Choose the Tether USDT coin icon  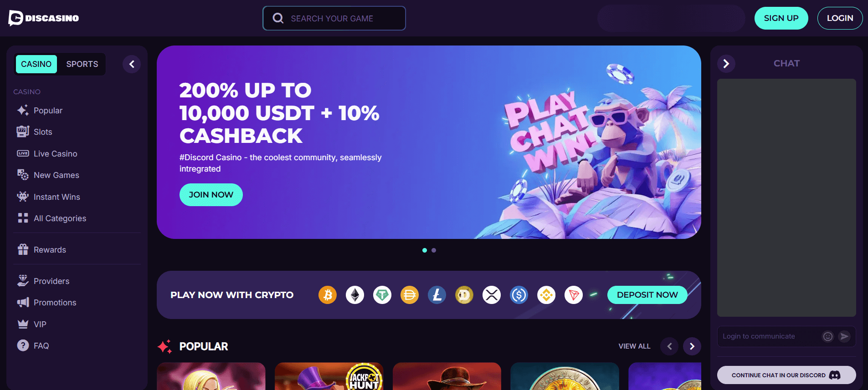point(382,295)
